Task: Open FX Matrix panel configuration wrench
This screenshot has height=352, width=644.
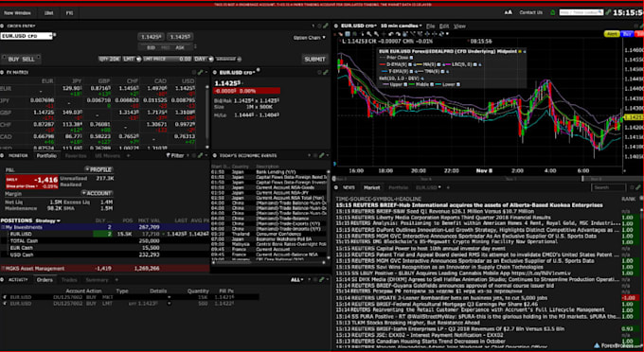Action: point(201,72)
